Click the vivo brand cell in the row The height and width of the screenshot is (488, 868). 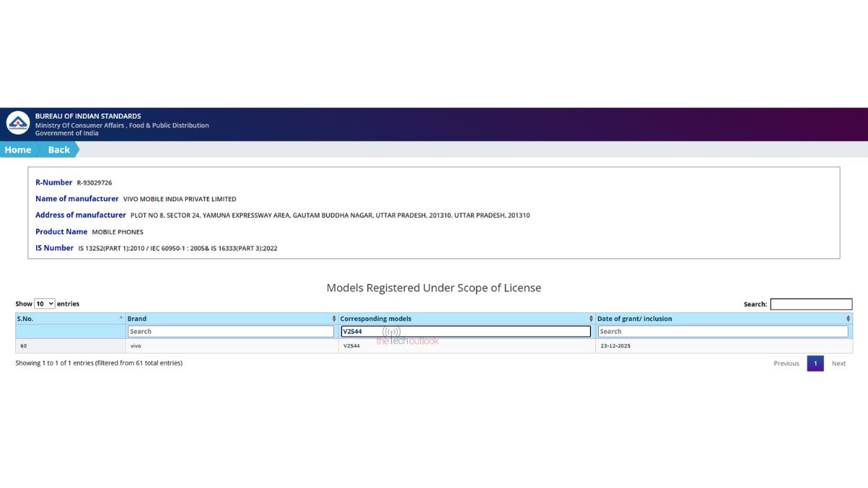pos(136,346)
